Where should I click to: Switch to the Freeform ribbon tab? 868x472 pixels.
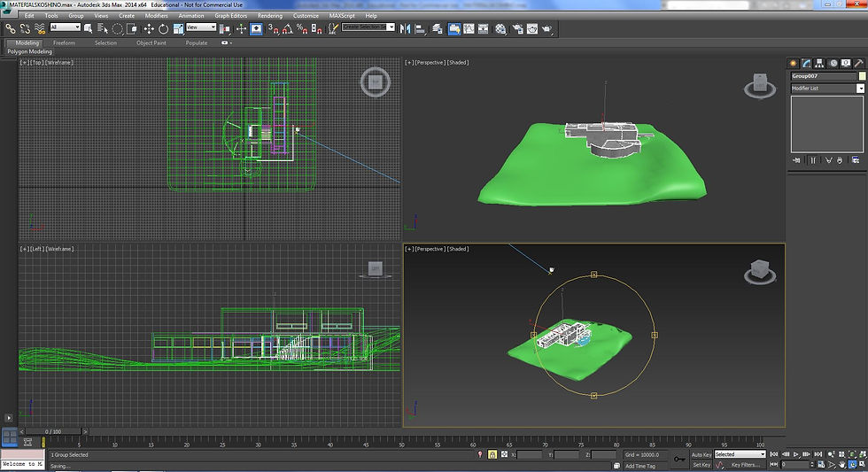coord(64,43)
